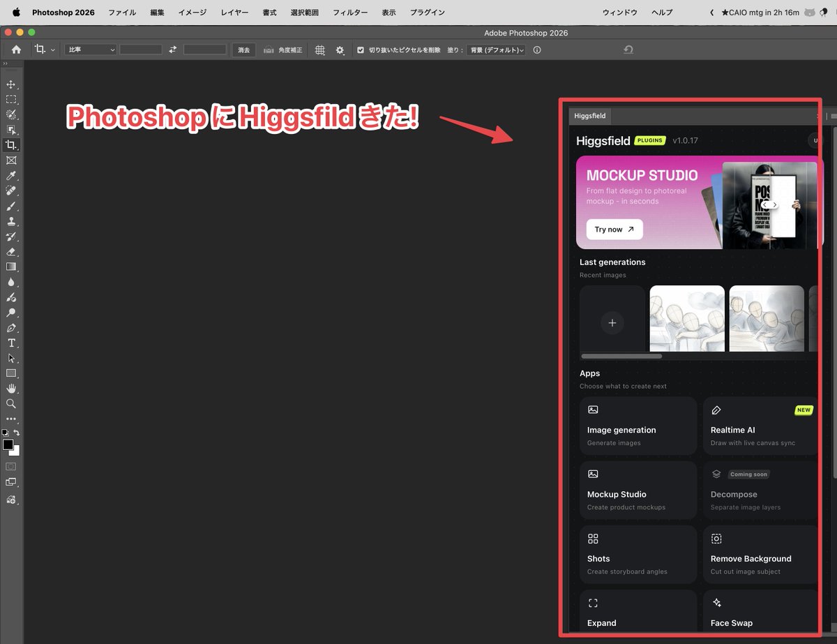This screenshot has height=644, width=837.
Task: Select the Object Selection tool
Action: [11, 130]
